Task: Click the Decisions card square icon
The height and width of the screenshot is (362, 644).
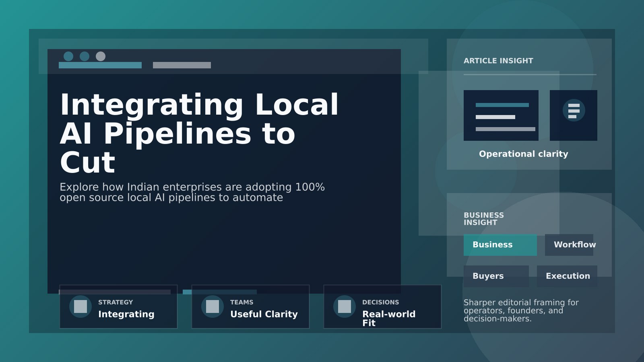Action: 345,306
